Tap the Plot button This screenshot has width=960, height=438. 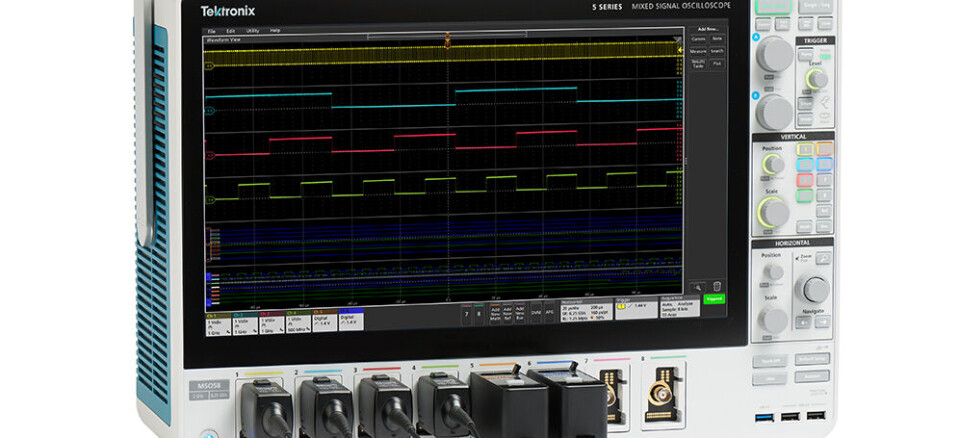click(x=717, y=63)
